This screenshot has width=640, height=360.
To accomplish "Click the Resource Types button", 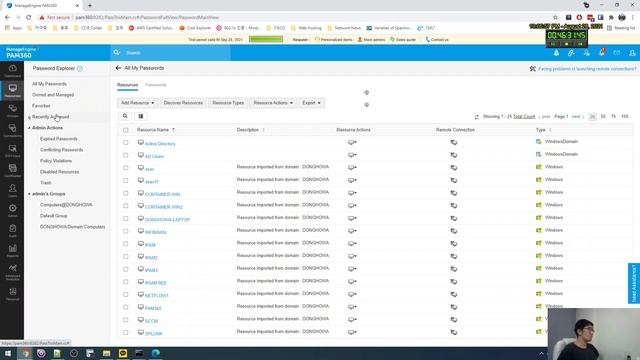I will tap(228, 103).
